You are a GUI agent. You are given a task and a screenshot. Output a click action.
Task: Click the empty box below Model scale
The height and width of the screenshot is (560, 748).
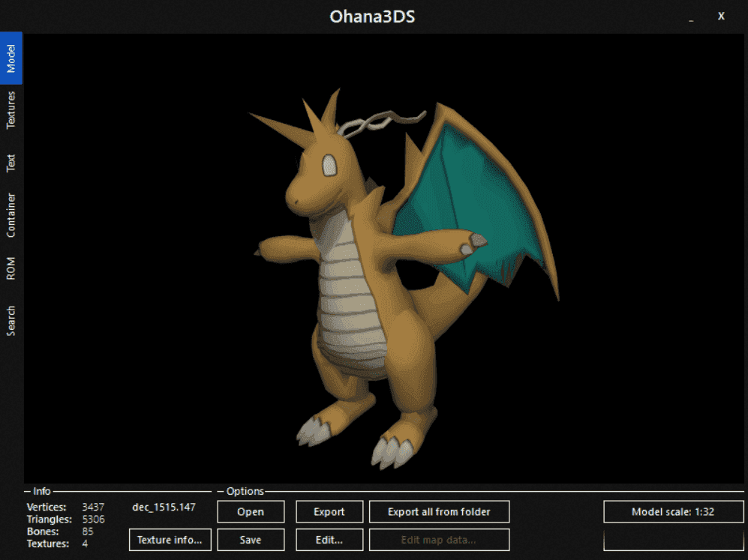coord(673,540)
